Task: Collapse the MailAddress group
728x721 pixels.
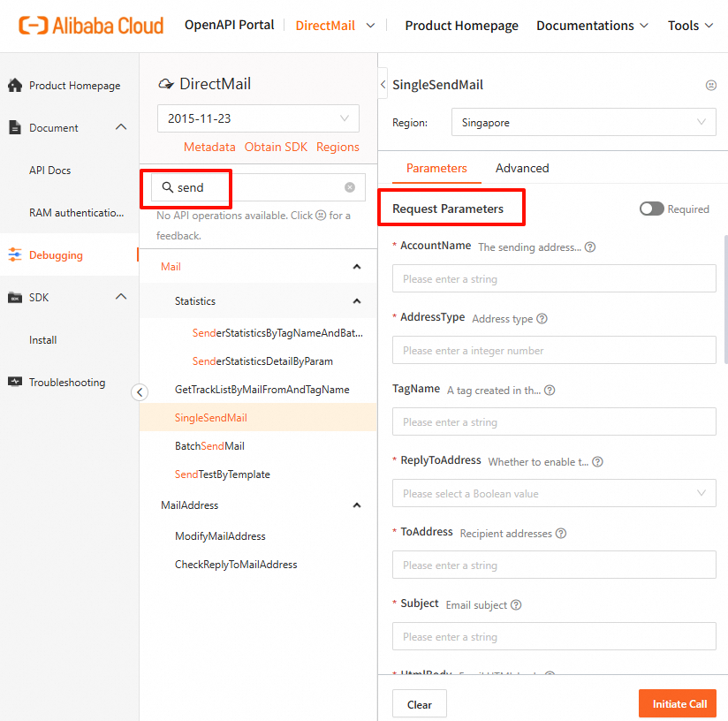Action: (x=357, y=505)
